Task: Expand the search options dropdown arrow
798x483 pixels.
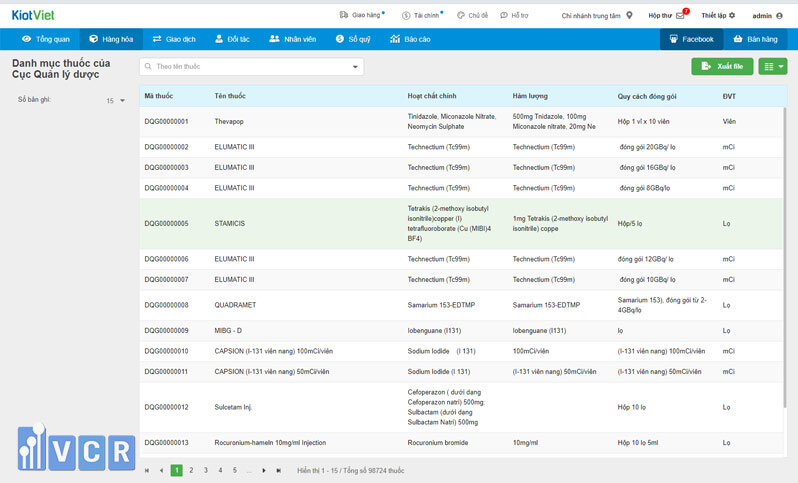Action: pyautogui.click(x=355, y=67)
